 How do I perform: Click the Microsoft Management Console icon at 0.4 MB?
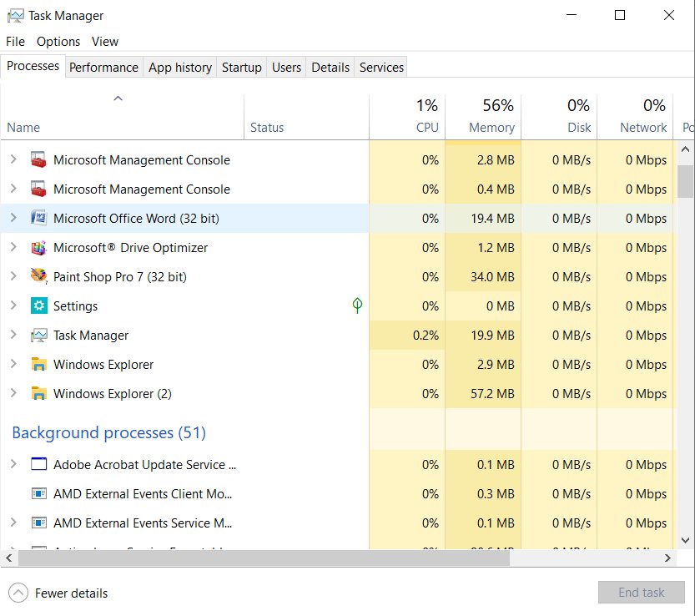(x=38, y=189)
